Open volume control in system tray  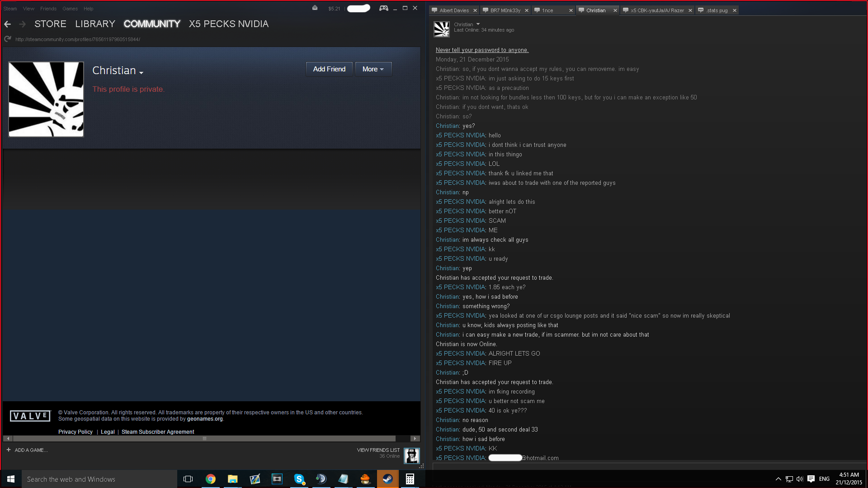point(800,479)
